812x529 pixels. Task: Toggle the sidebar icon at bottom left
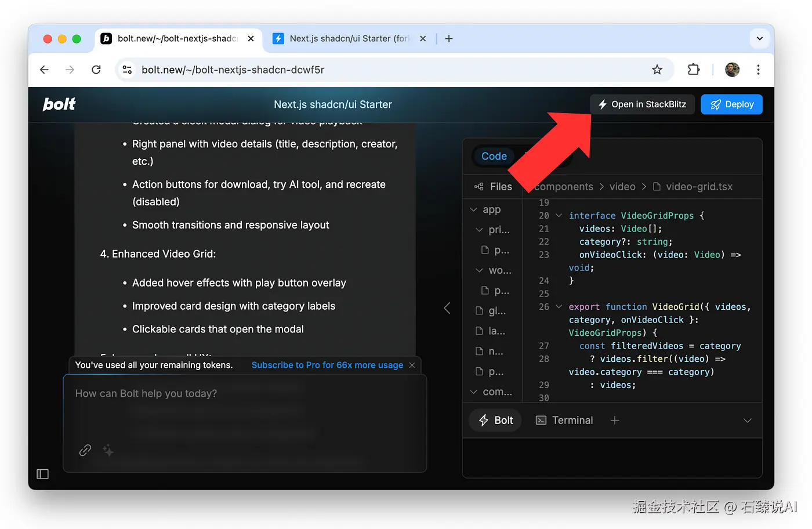(42, 474)
